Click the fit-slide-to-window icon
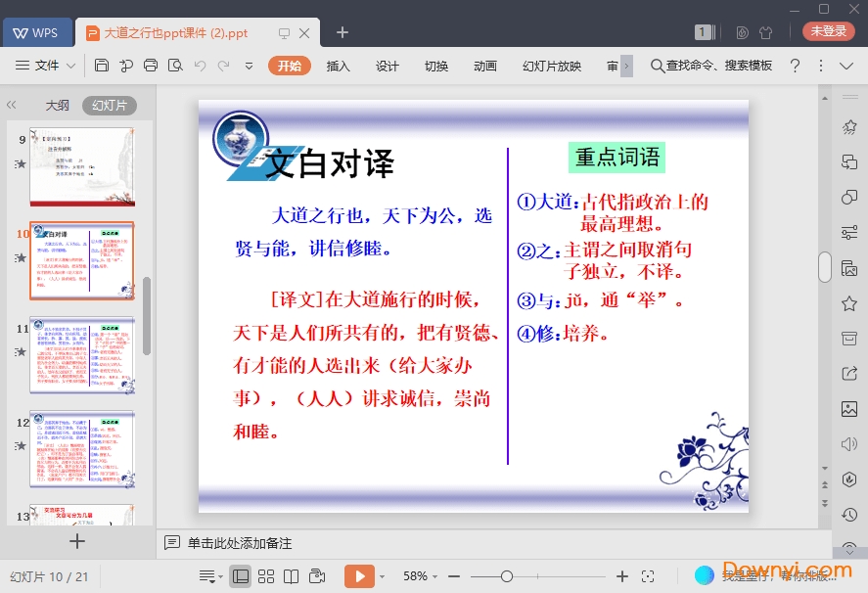Viewport: 868px width, 593px height. coord(648,576)
